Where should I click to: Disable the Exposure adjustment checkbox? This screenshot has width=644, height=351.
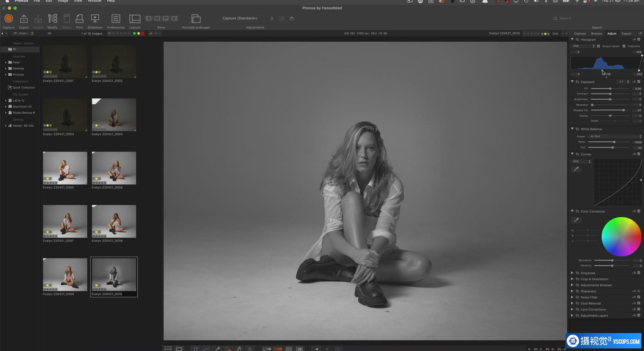coord(639,82)
